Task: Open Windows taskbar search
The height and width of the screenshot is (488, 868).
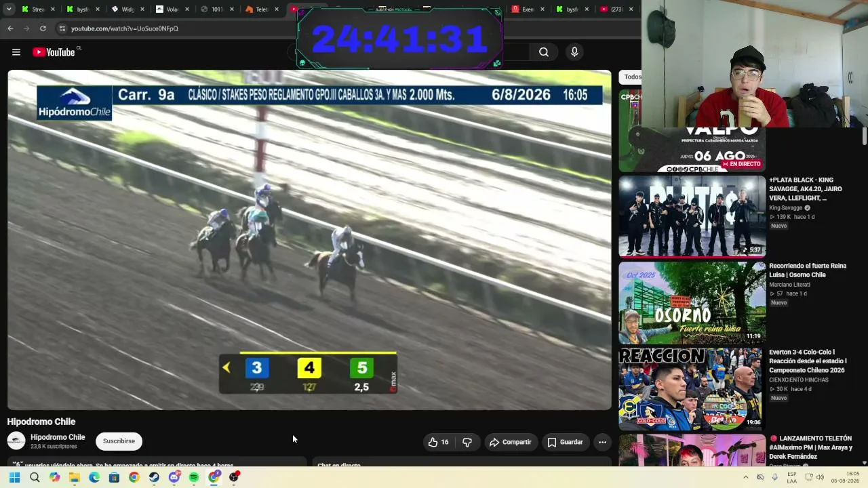Action: tap(35, 477)
